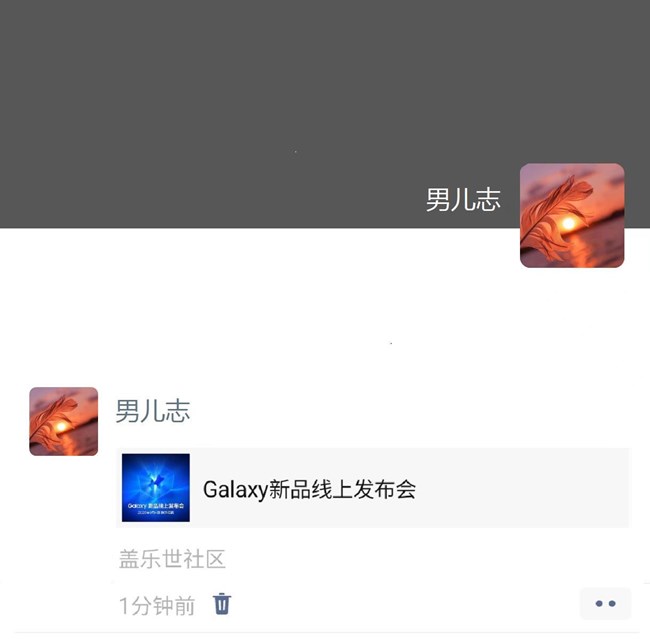Viewport: 650px width, 639px height.
Task: Tap the right dot of the more button
Action: tap(612, 603)
